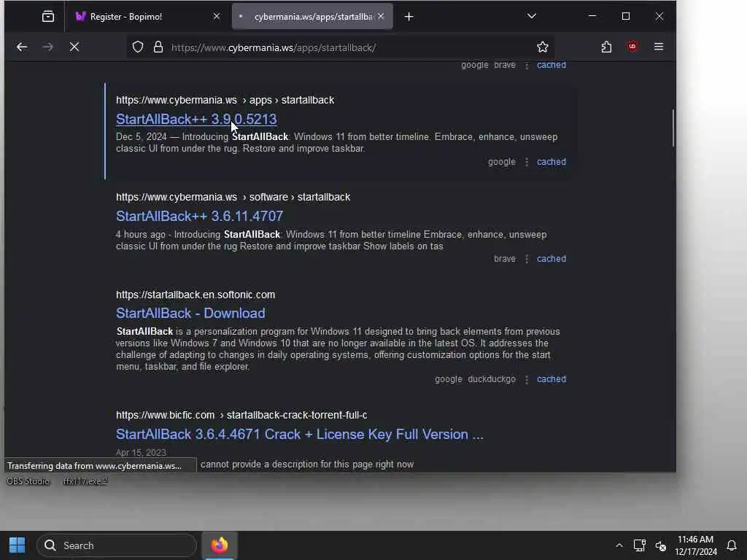Close the Register - Bopimo! tab
The height and width of the screenshot is (560, 747).
tap(216, 16)
